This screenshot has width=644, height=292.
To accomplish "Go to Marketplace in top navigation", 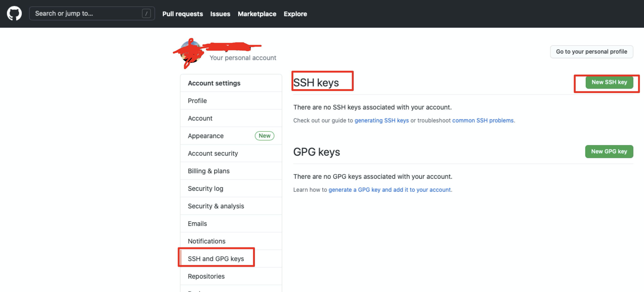I will tap(257, 14).
